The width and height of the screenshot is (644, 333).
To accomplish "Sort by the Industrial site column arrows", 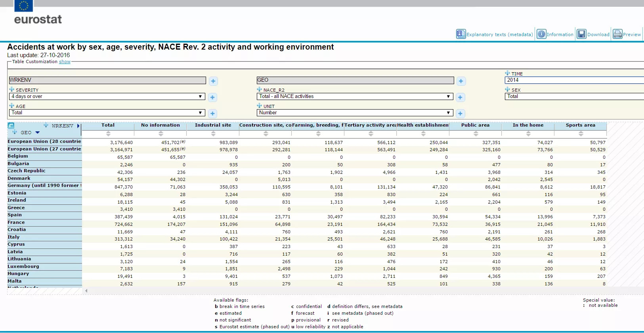I will click(x=213, y=134).
